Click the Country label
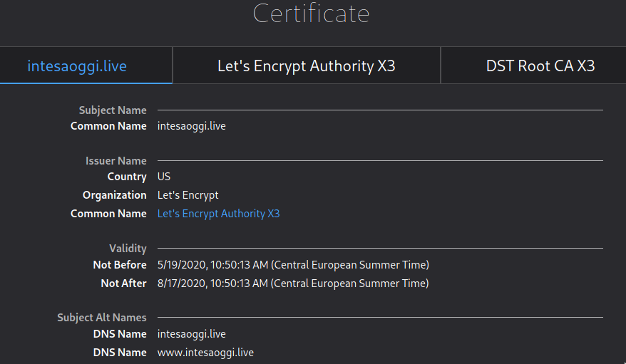 [127, 177]
